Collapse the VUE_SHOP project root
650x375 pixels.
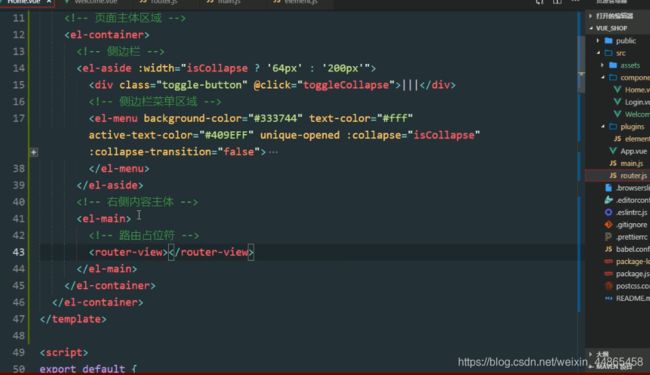591,28
